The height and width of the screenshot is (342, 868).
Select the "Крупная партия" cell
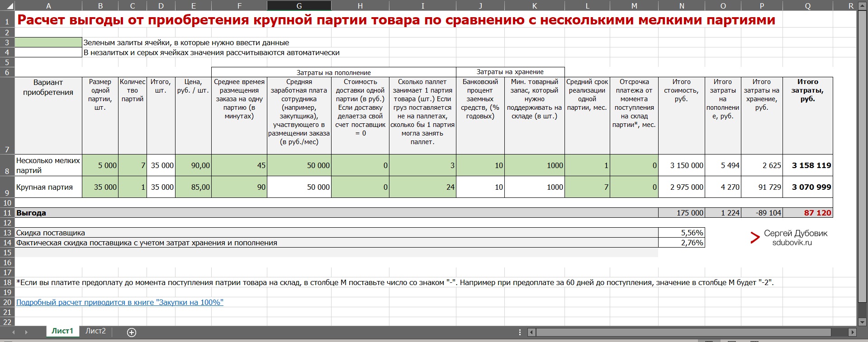coord(48,187)
